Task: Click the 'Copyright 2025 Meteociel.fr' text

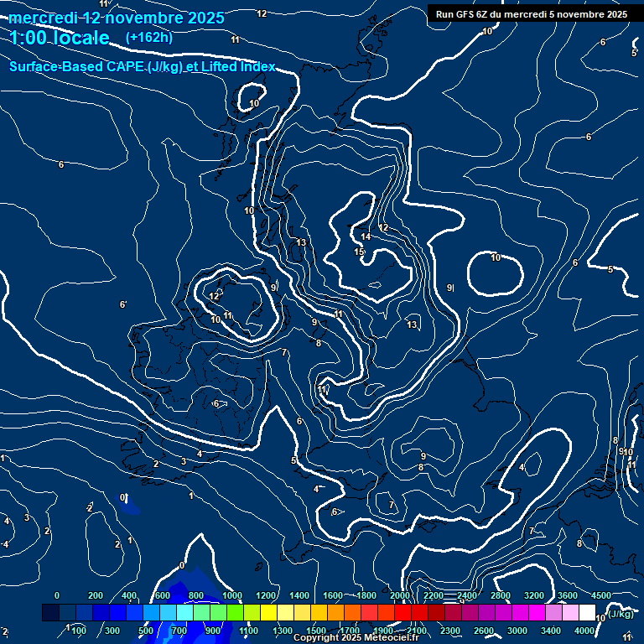Action: pyautogui.click(x=356, y=637)
